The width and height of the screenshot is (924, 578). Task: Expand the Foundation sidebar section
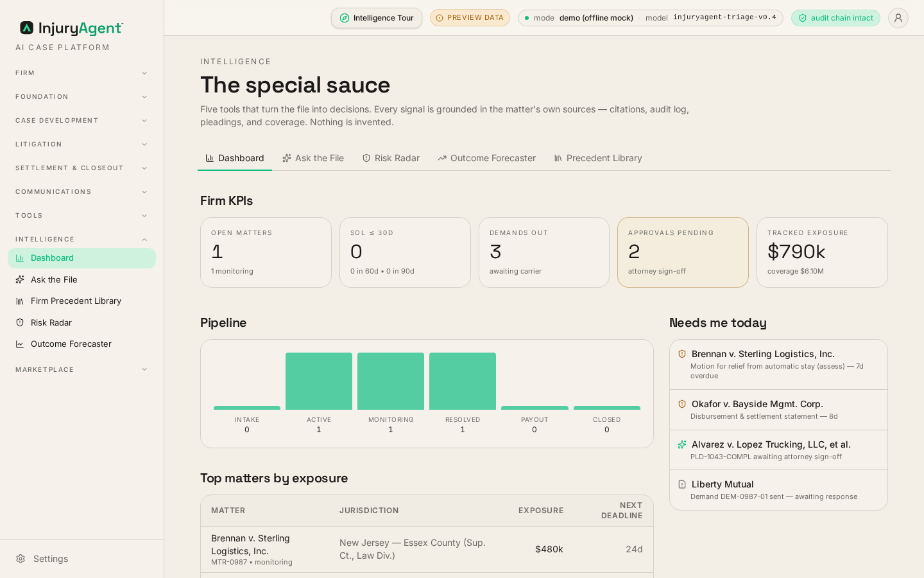pos(81,97)
